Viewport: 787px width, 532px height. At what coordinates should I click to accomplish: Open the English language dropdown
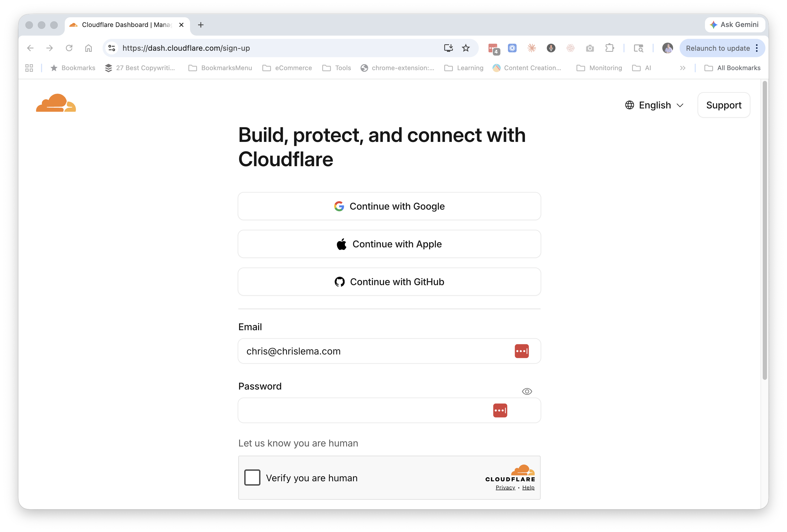pos(654,105)
